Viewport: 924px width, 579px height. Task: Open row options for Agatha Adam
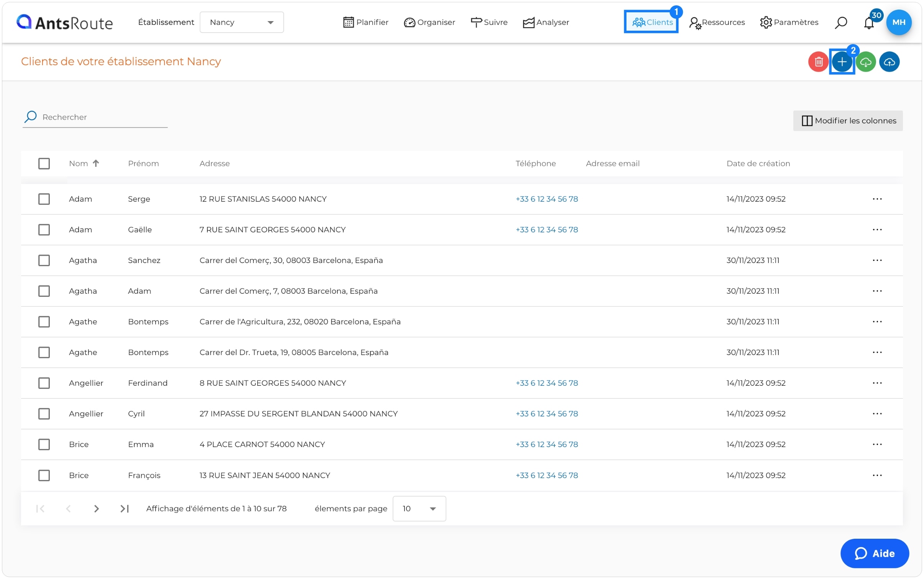pos(877,291)
